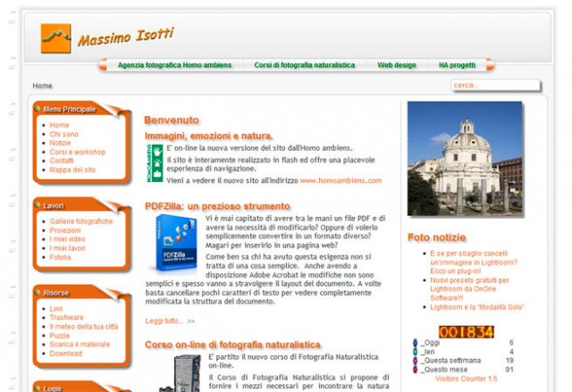
Task: Open I miei lavori link
Action: [68, 248]
